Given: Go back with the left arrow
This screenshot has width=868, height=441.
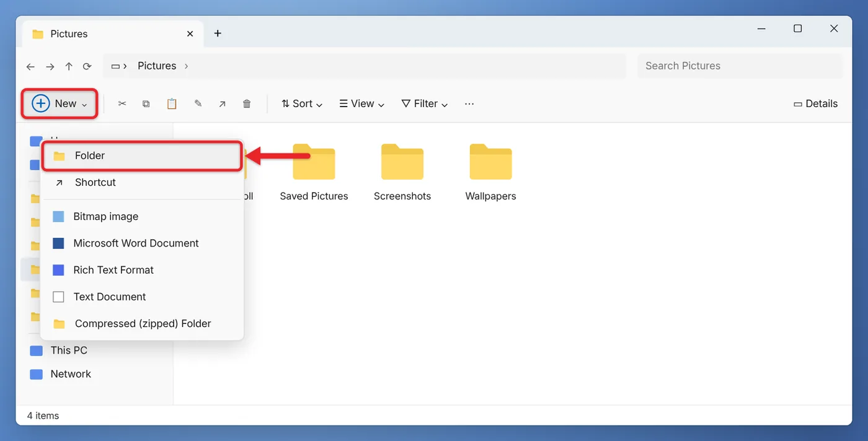Looking at the screenshot, I should pyautogui.click(x=30, y=66).
